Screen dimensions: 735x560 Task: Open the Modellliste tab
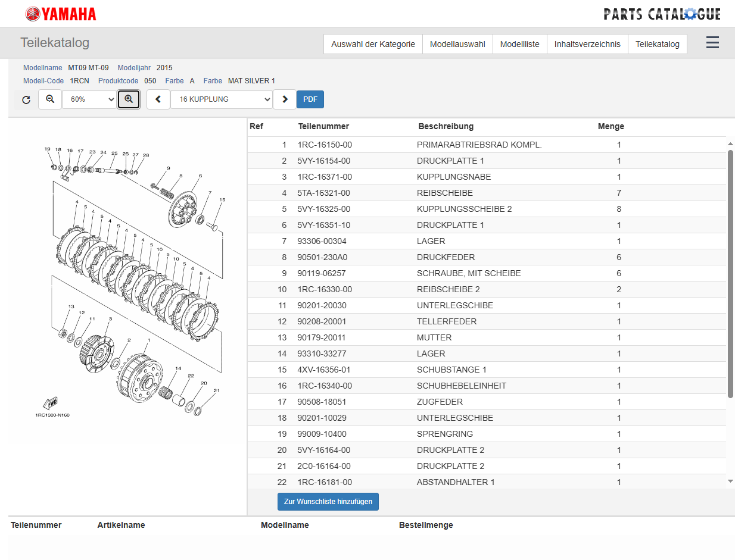point(519,44)
